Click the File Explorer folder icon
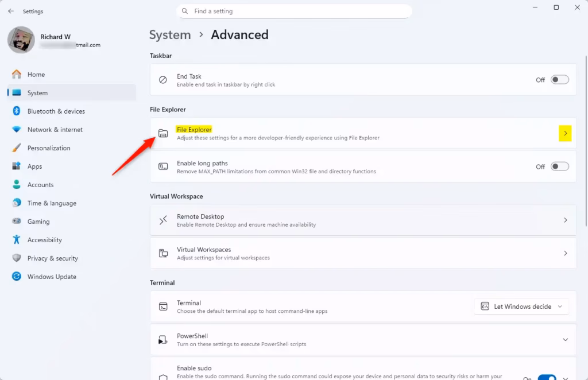588x380 pixels. click(163, 133)
